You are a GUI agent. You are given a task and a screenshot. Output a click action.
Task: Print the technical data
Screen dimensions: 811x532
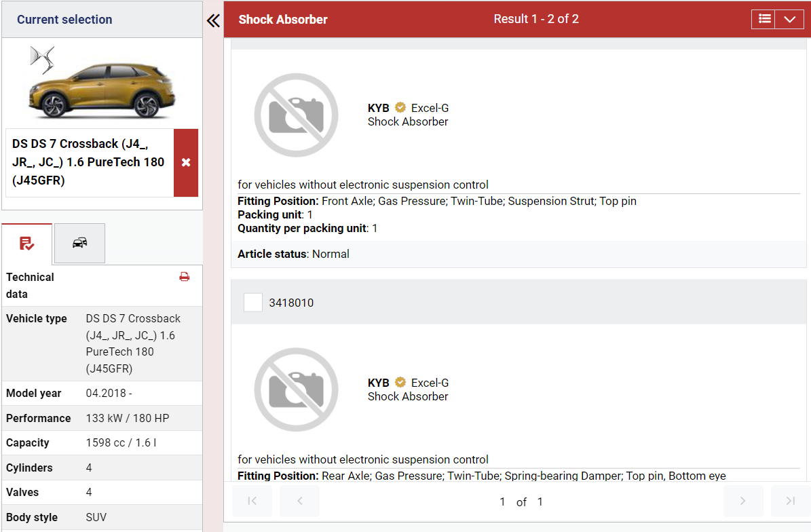point(184,277)
